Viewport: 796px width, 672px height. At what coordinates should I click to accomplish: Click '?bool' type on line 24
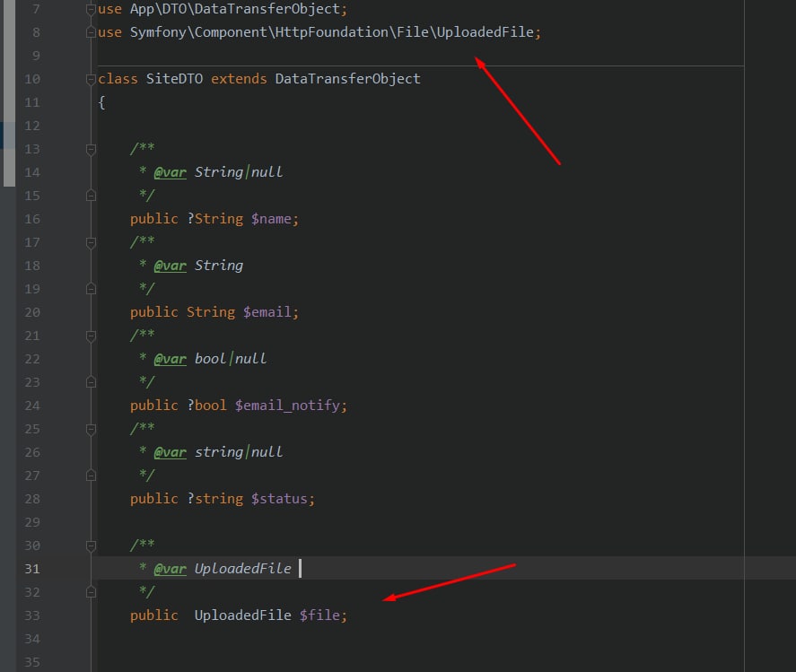tap(206, 406)
